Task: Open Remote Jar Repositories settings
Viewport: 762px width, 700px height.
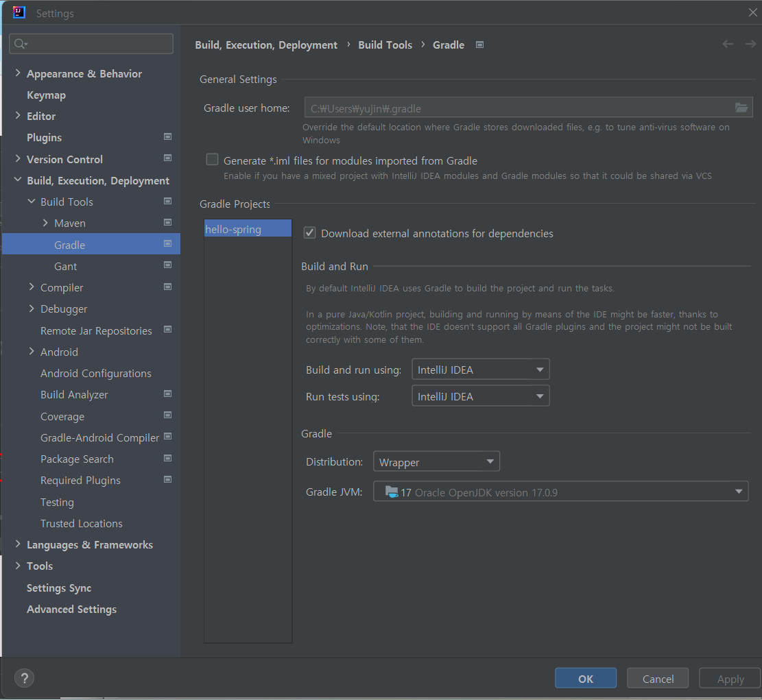Action: 96,331
